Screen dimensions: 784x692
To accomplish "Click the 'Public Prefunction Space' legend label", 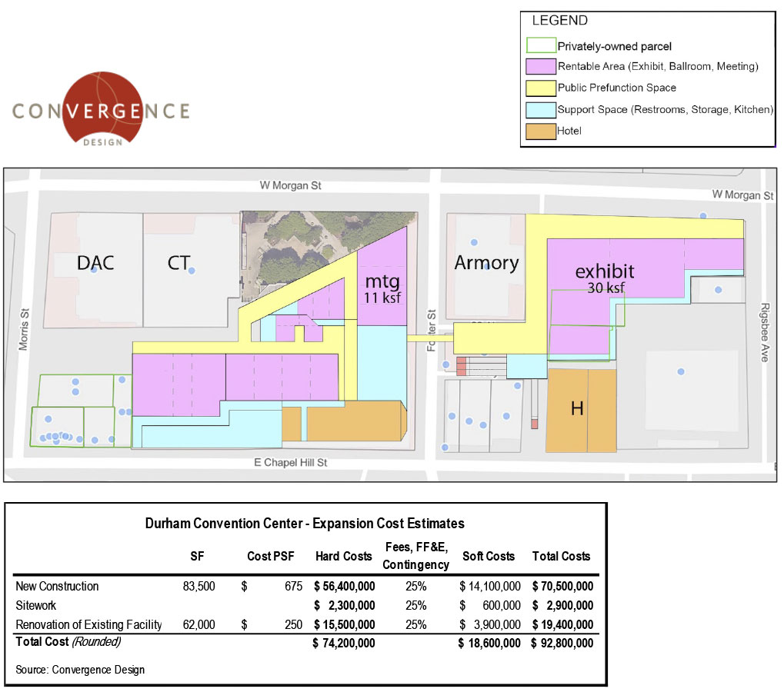I will tap(616, 88).
